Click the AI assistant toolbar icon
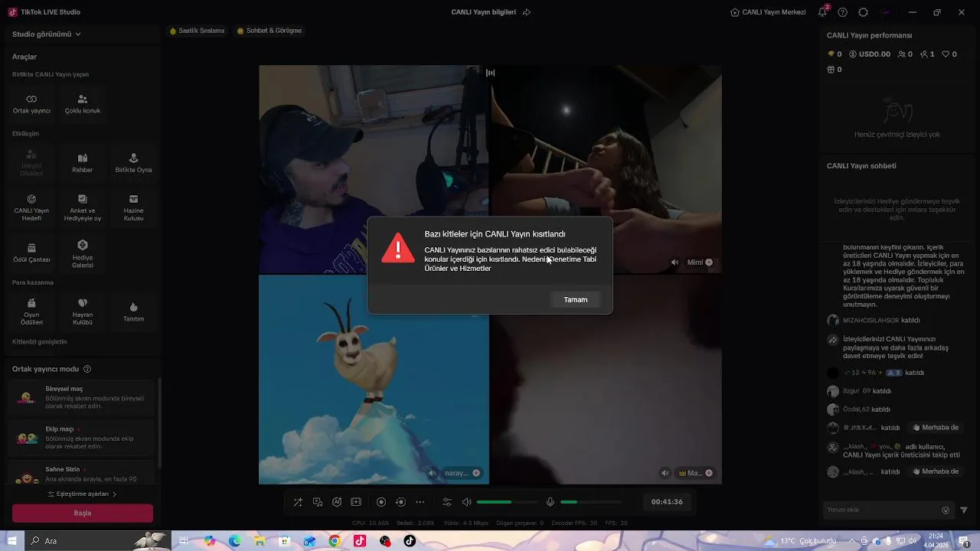This screenshot has height=551, width=980. click(x=337, y=502)
